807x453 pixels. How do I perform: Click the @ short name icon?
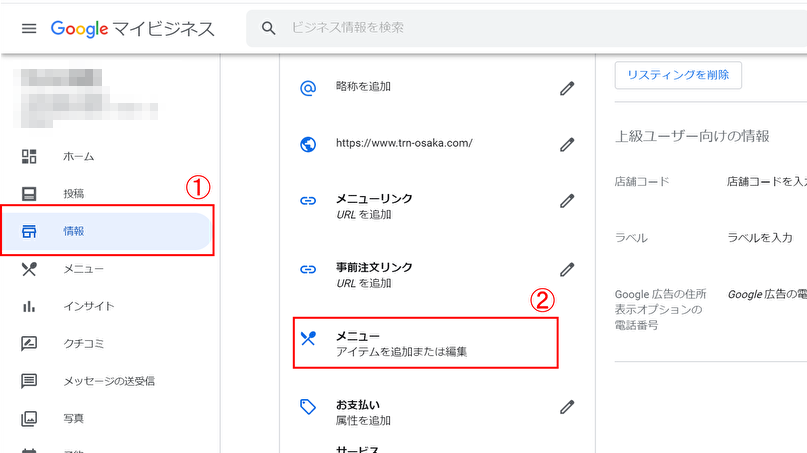pos(308,88)
